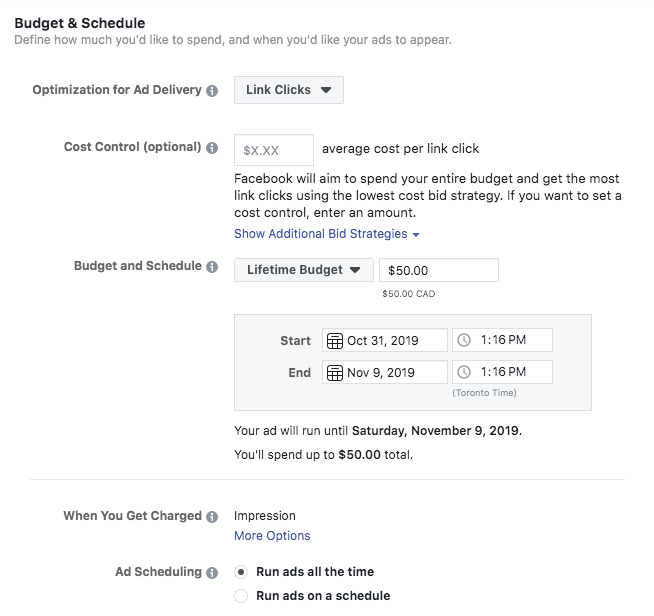The width and height of the screenshot is (654, 616).
Task: Click the End time 1:16 PM field
Action: (513, 373)
